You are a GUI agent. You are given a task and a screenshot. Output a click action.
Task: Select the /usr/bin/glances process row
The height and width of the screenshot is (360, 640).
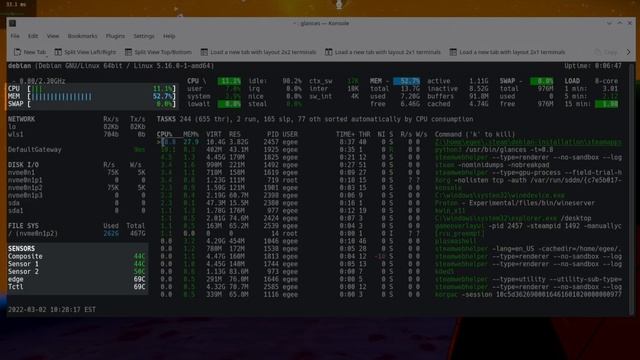point(389,150)
